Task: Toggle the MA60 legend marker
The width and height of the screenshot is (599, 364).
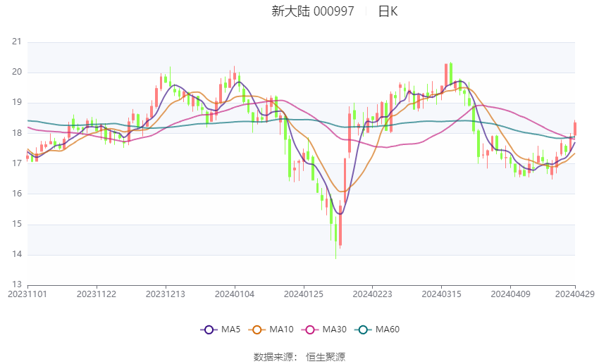Action: 363,330
